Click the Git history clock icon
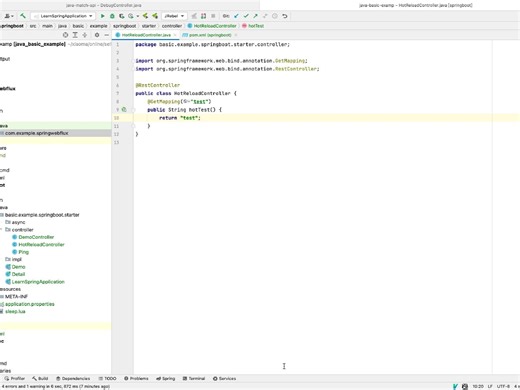Image resolution: width=520 pixels, height=390 pixels. (x=275, y=16)
